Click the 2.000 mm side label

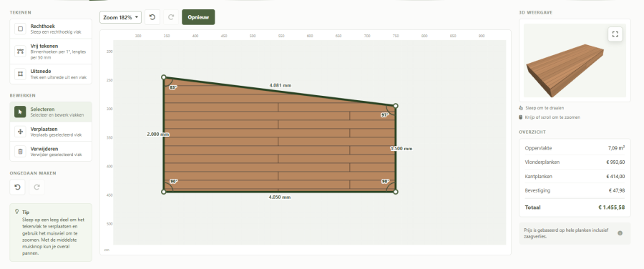point(158,134)
